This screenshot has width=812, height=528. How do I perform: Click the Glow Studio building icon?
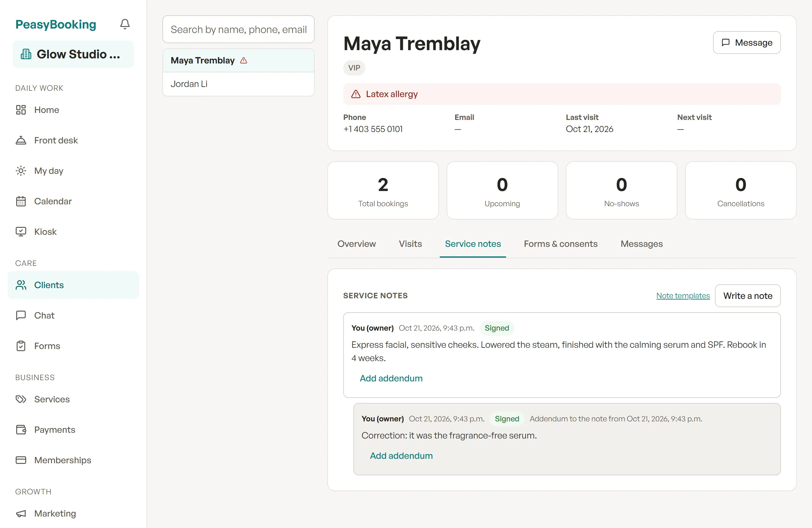26,54
